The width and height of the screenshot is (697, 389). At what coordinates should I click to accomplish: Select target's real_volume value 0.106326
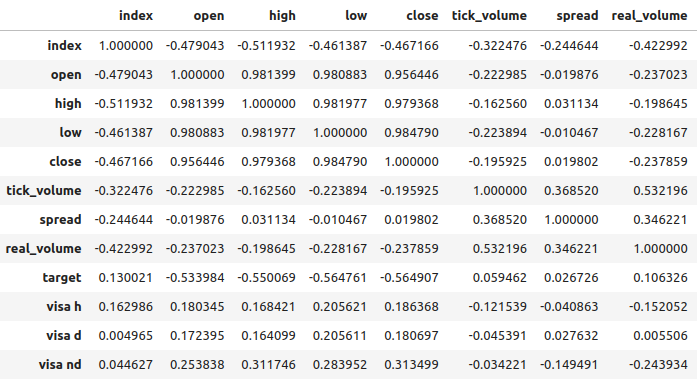pyautogui.click(x=661, y=277)
